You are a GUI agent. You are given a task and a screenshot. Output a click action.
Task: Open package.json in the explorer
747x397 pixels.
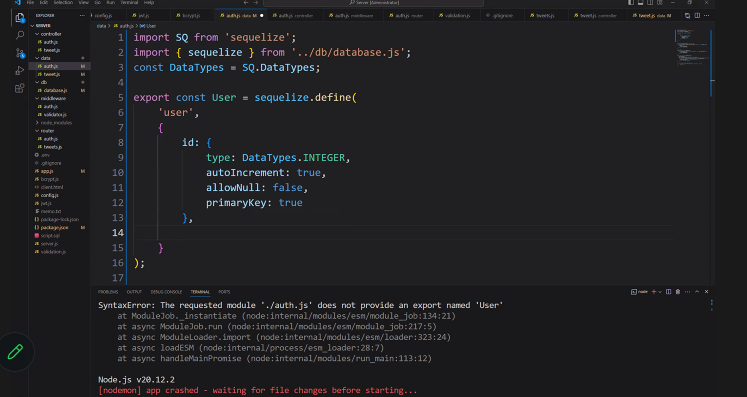point(54,228)
